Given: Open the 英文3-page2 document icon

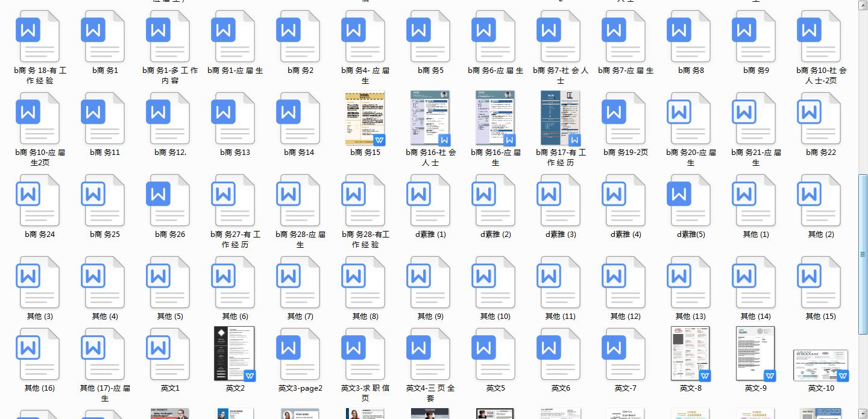Looking at the screenshot, I should [300, 354].
